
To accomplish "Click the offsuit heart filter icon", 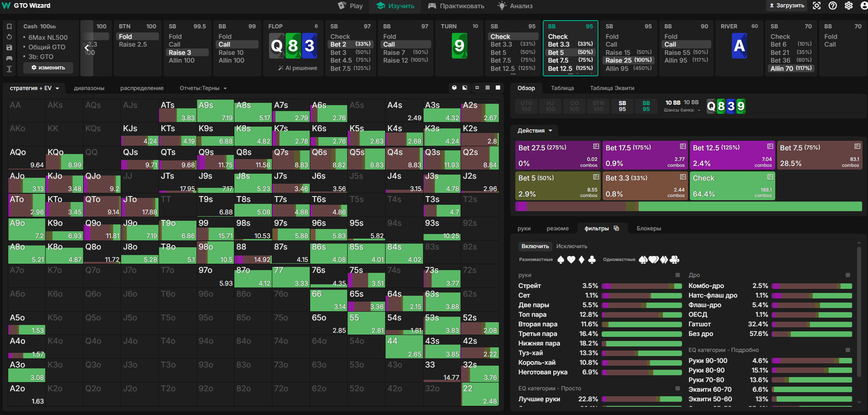I will click(571, 260).
